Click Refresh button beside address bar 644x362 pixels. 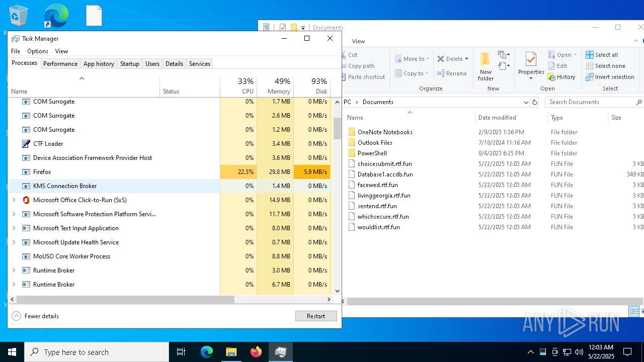(x=535, y=102)
